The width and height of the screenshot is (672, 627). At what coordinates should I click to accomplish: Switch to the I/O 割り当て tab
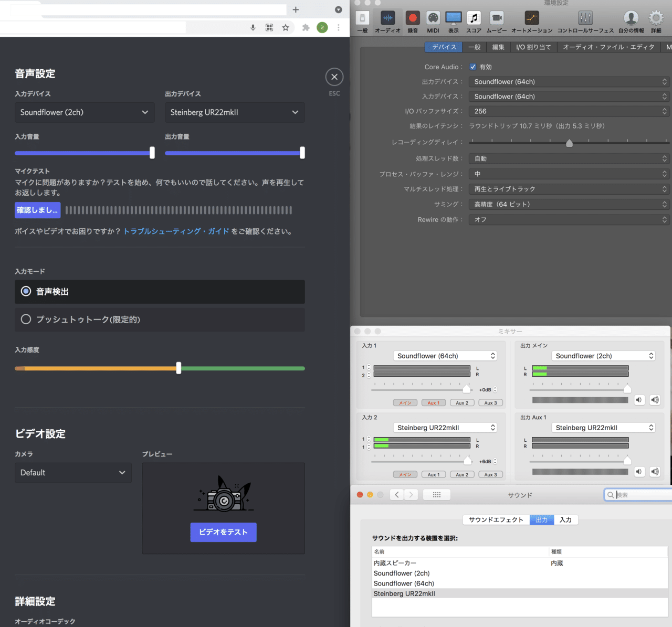pos(533,47)
